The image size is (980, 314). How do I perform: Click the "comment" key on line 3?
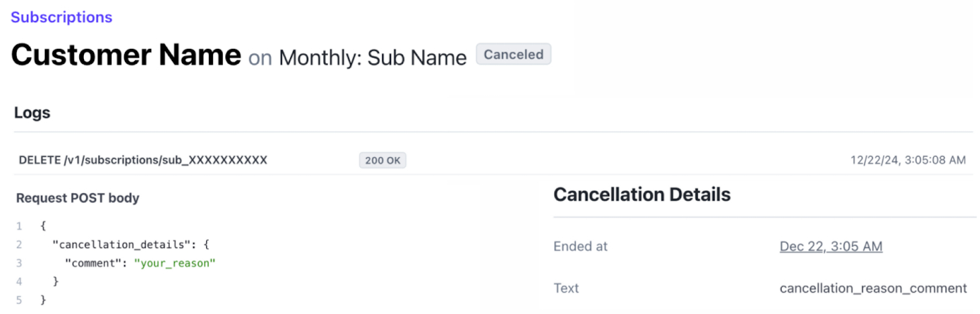click(93, 263)
